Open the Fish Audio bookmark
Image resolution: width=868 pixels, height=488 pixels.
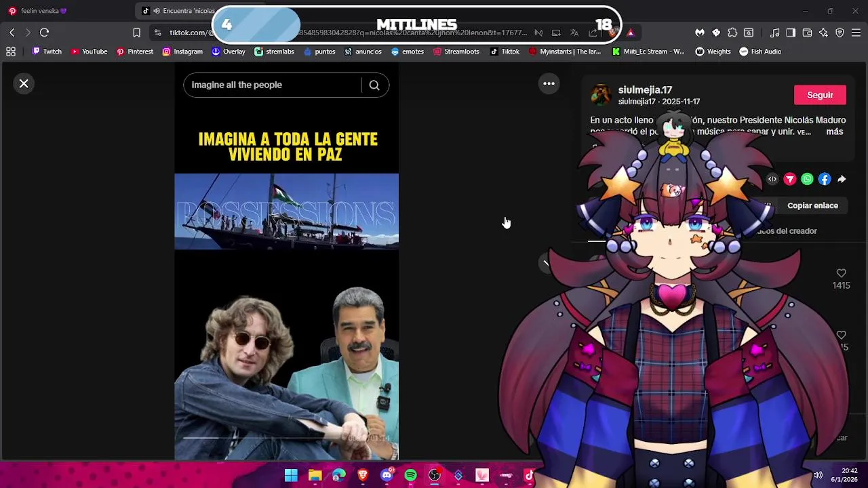click(760, 52)
